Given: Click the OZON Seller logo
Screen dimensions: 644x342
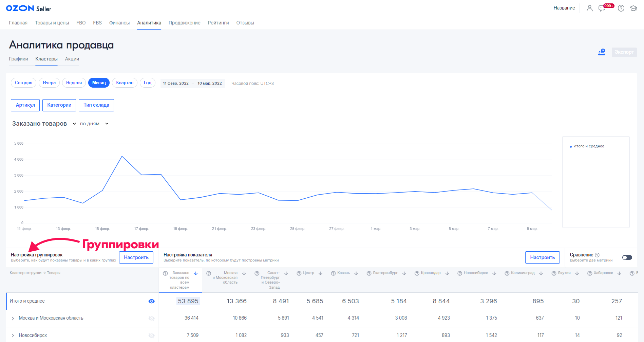Looking at the screenshot, I should click(x=29, y=8).
